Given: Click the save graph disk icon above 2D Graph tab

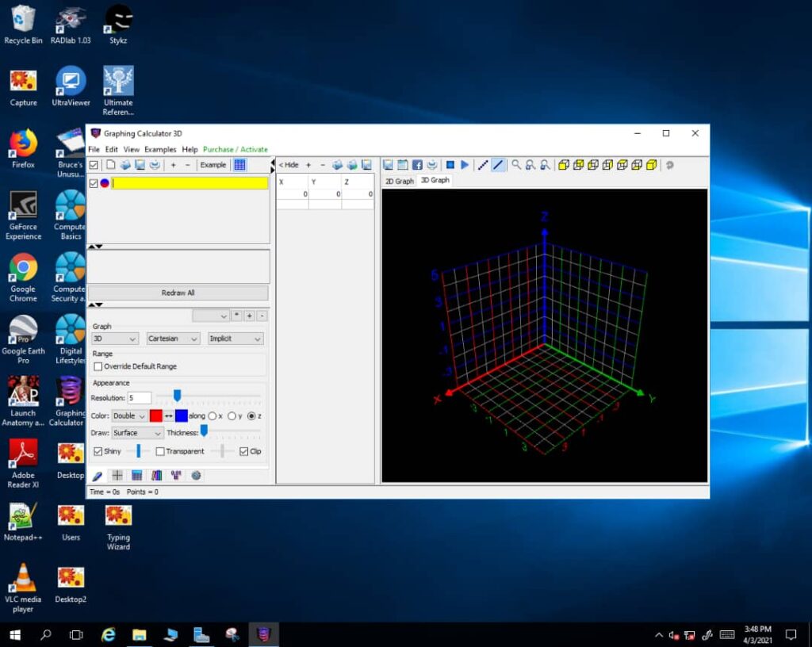Looking at the screenshot, I should [x=388, y=165].
